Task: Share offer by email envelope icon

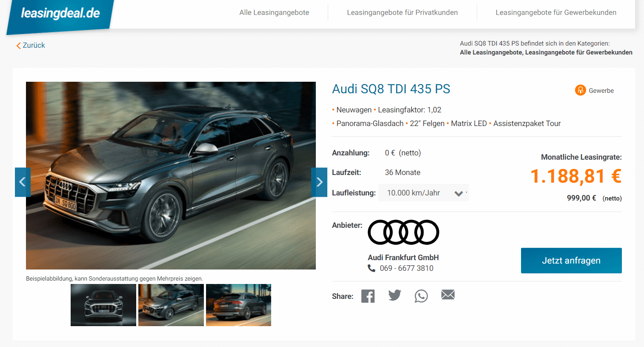Action: pyautogui.click(x=448, y=295)
